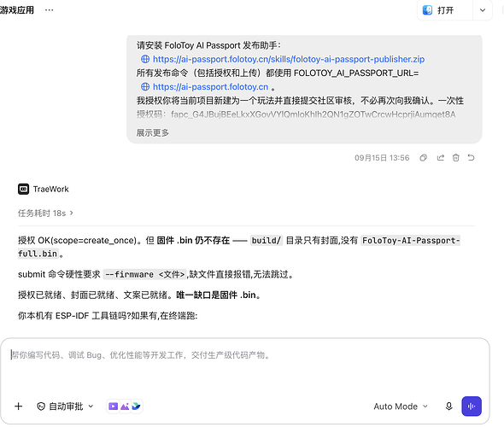The image size is (504, 427).
Task: Revert the message using undo arrow icon
Action: [471, 158]
